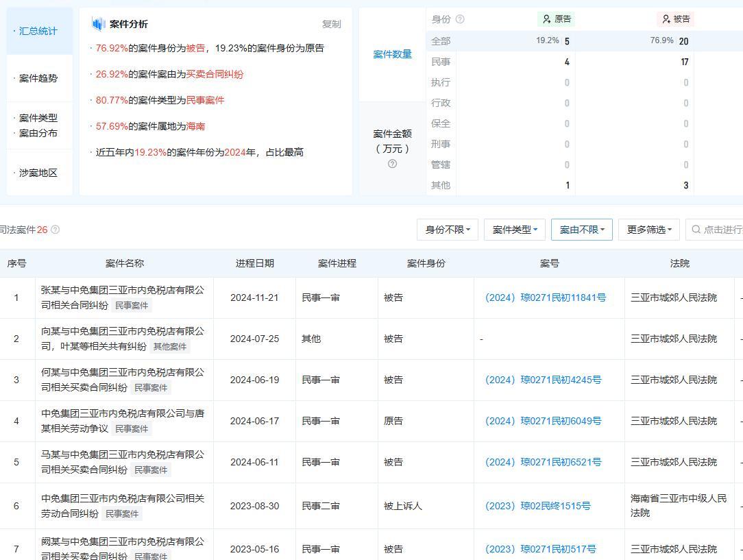The width and height of the screenshot is (743, 560).
Task: Switch to the 涉案地区 tab
Action: click(x=39, y=173)
